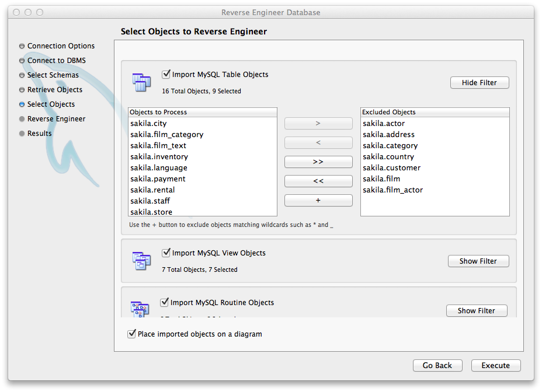Screen dimensions: 542x392
Task: Expand Routine Objects with Show Filter
Action: click(477, 311)
